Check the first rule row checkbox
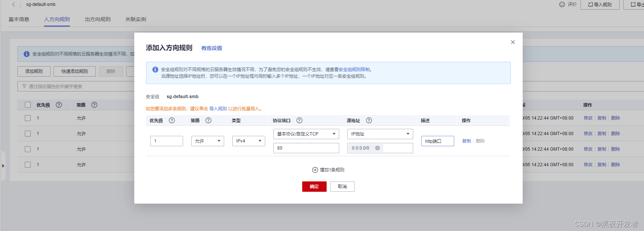The width and height of the screenshot is (644, 231). click(x=28, y=118)
